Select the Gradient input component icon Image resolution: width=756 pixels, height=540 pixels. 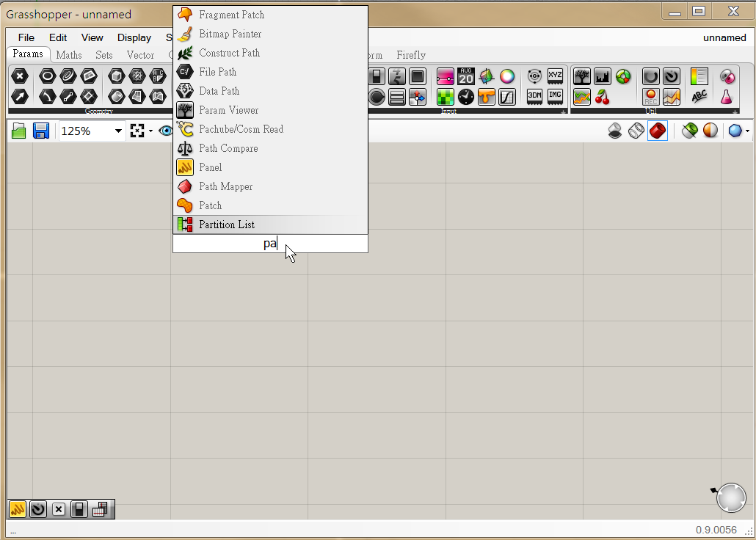(446, 76)
